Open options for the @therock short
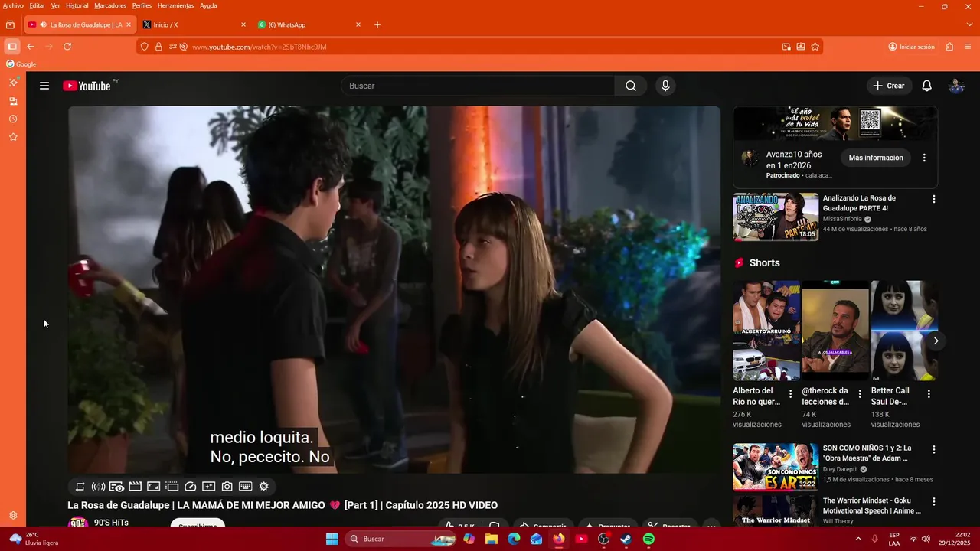 (x=860, y=394)
